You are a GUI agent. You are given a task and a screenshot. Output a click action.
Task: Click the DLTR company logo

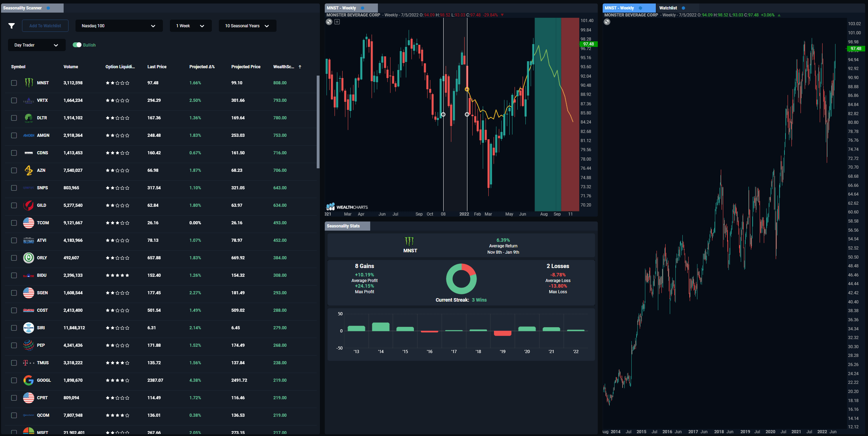[x=29, y=118]
